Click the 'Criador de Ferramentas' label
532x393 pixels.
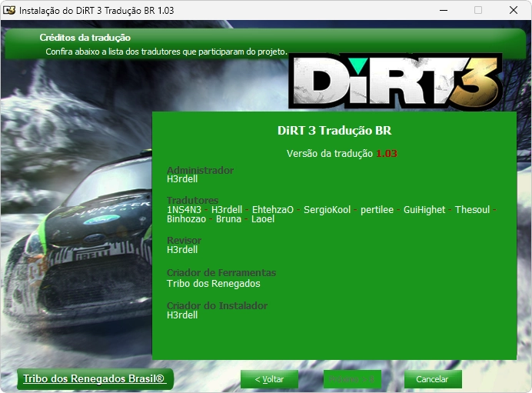221,272
